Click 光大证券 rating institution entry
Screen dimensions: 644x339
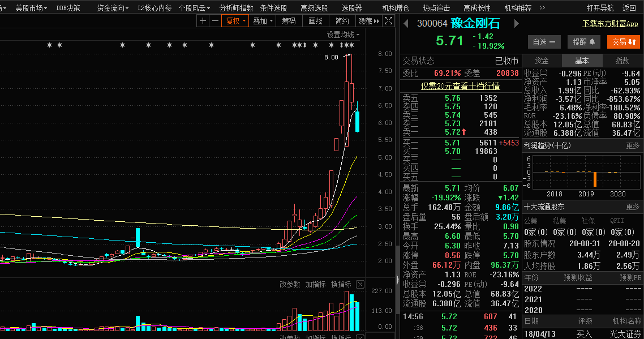pos(625,334)
